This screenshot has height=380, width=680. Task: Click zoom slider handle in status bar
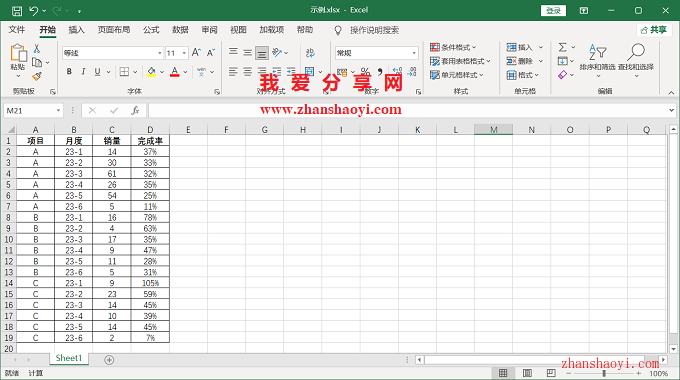(x=604, y=373)
